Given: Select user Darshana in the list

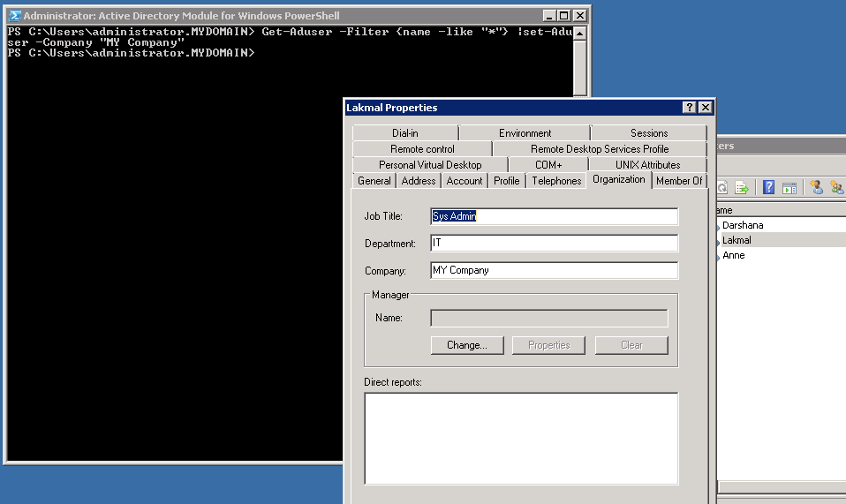Looking at the screenshot, I should [743, 225].
